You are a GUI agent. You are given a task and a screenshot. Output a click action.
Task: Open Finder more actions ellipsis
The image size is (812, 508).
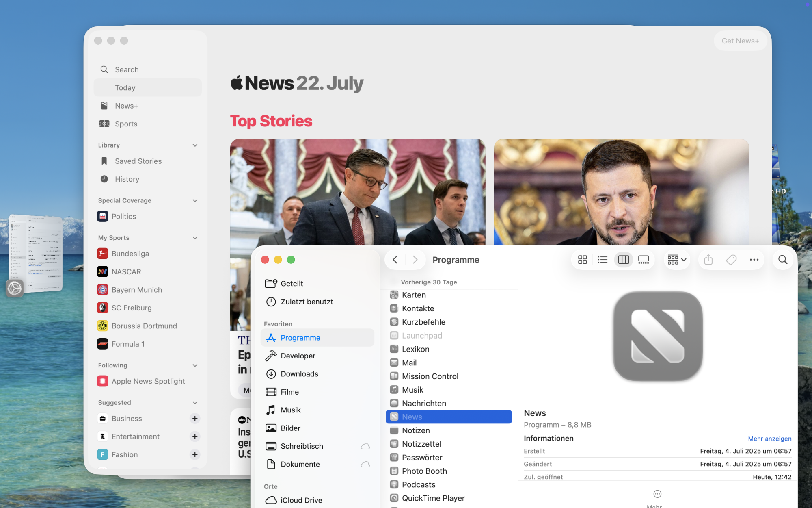(x=754, y=260)
